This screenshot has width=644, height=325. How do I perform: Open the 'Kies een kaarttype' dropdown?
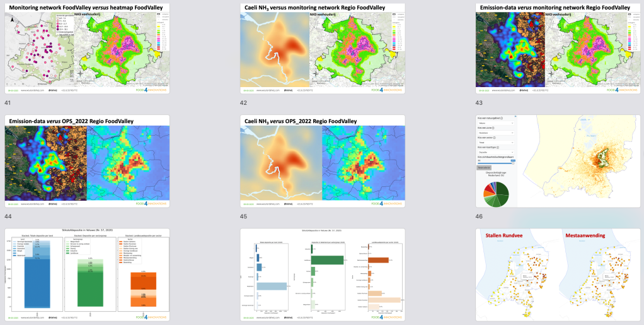[x=496, y=151]
